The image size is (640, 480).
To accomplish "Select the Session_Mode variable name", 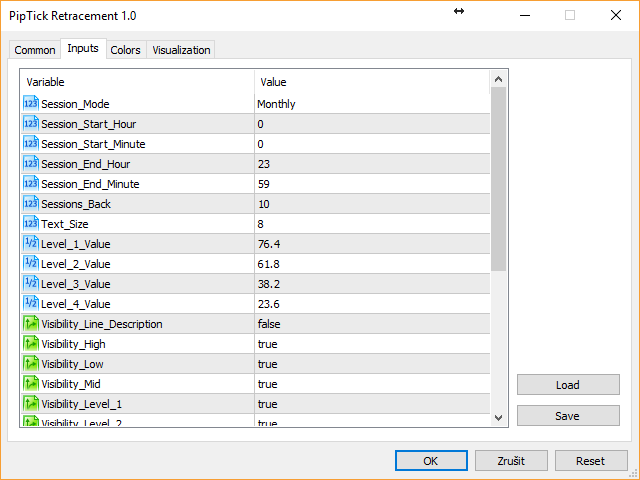I will point(76,104).
